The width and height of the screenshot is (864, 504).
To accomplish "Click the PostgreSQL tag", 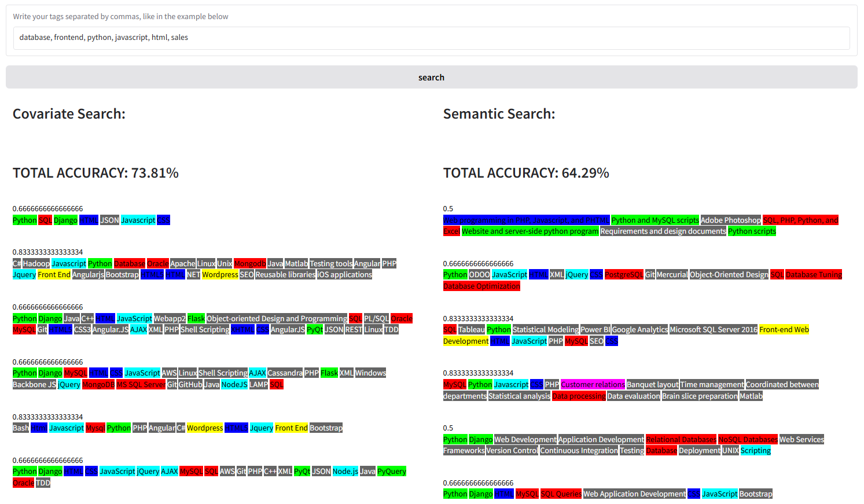I will point(624,275).
